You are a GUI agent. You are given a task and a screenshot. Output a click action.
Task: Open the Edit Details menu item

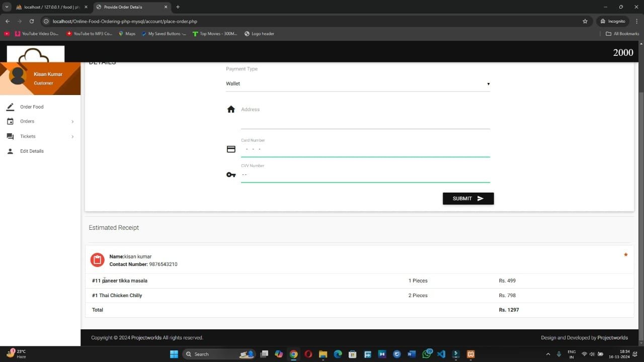(x=32, y=151)
